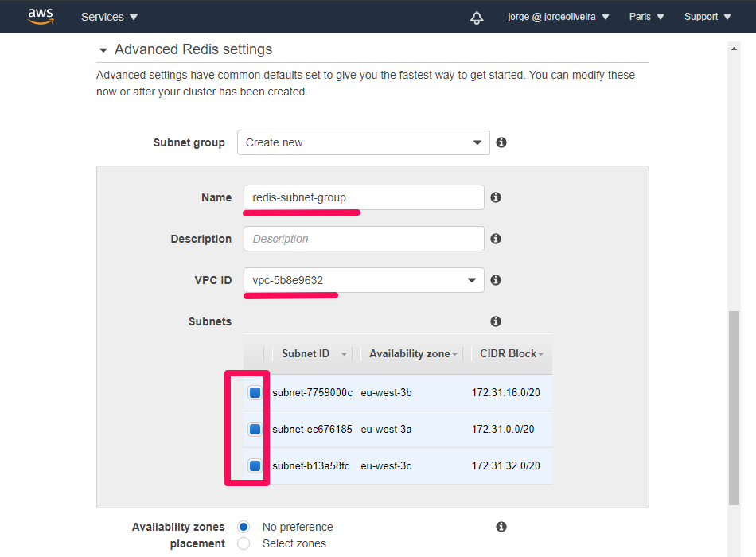Open the Paris region menu
Screen dimensions: 756x557
coord(646,17)
